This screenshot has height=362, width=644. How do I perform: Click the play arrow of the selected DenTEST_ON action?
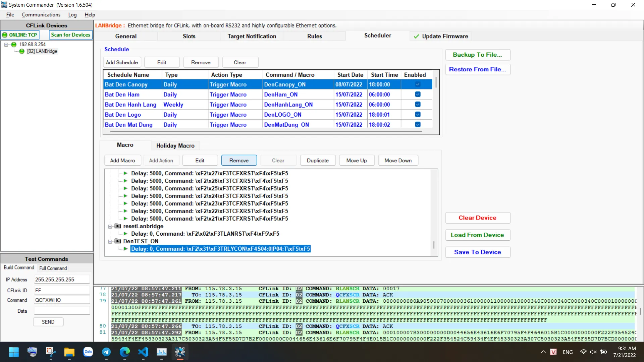[125, 249]
